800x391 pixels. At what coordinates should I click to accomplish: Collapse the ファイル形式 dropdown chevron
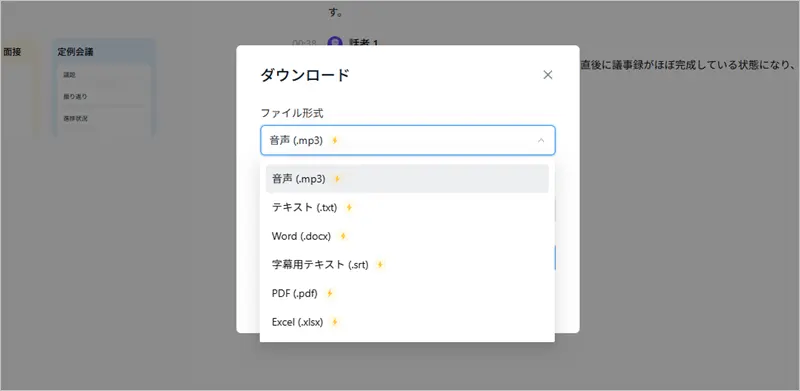[x=541, y=140]
